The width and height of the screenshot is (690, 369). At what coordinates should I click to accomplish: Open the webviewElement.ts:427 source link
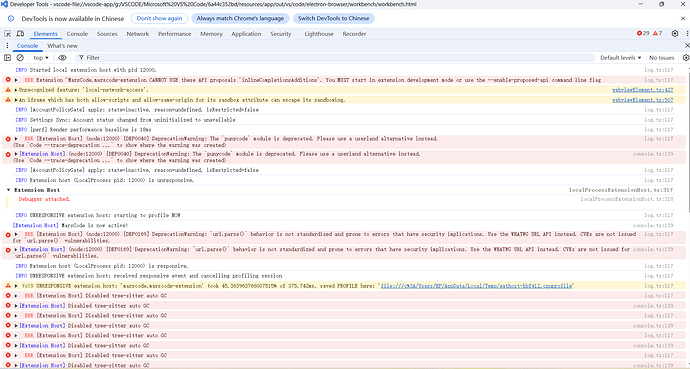pos(642,90)
